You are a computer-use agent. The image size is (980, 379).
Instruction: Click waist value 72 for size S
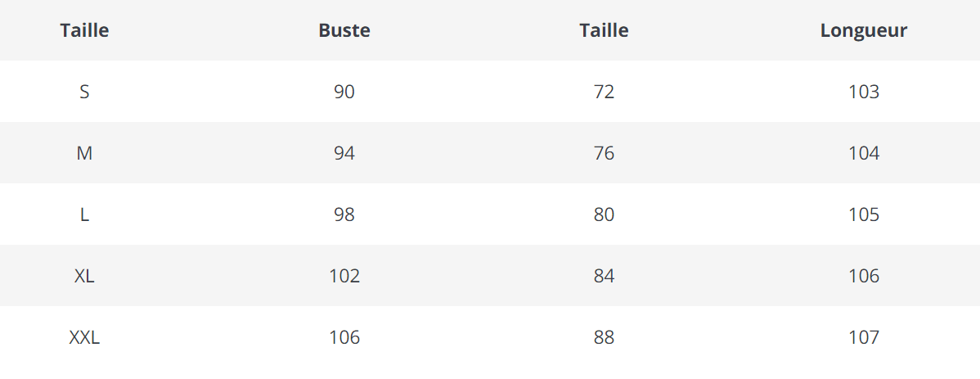(x=604, y=92)
